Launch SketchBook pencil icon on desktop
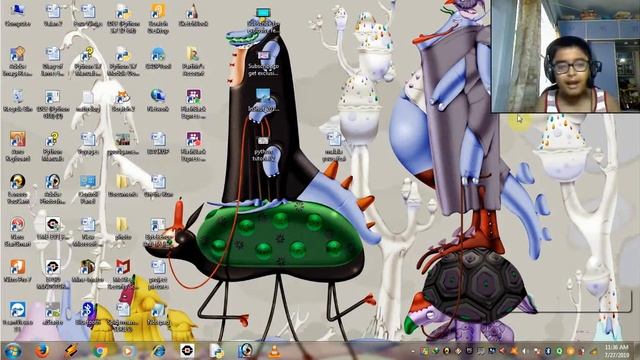The width and height of the screenshot is (640, 360). coord(193,15)
